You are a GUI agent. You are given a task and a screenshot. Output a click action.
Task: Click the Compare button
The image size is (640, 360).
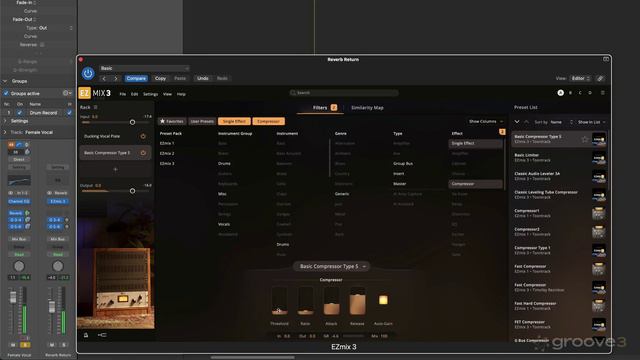[x=136, y=78]
